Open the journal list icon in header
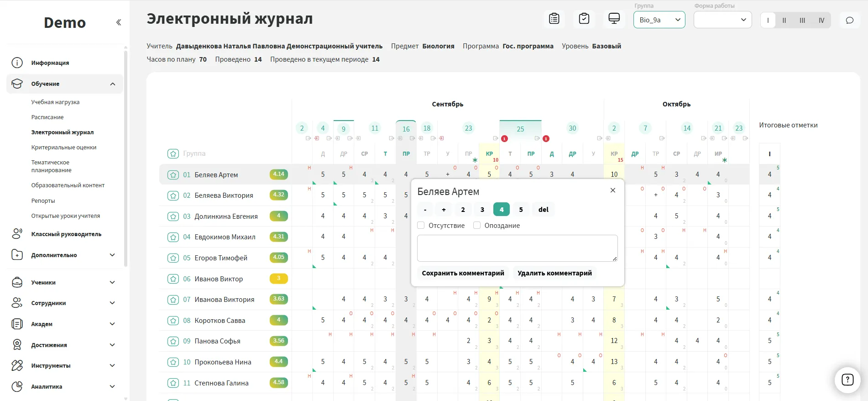This screenshot has width=868, height=401. 554,19
